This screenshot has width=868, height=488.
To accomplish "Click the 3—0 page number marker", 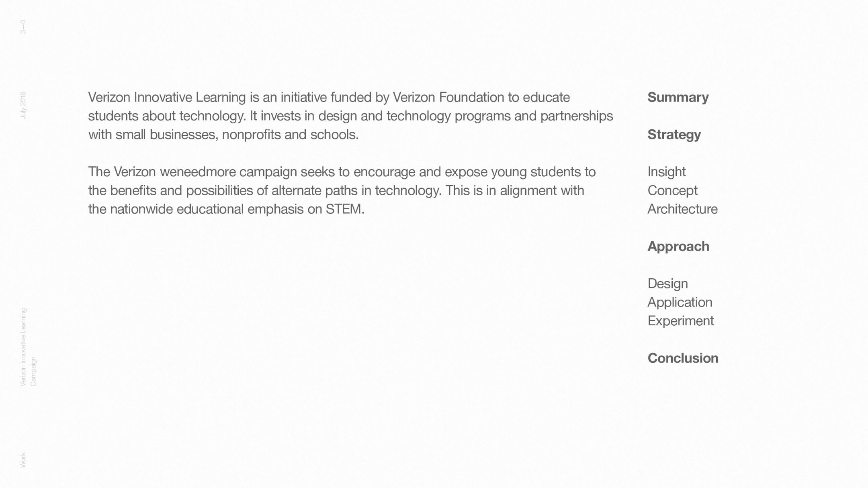I will tap(23, 27).
